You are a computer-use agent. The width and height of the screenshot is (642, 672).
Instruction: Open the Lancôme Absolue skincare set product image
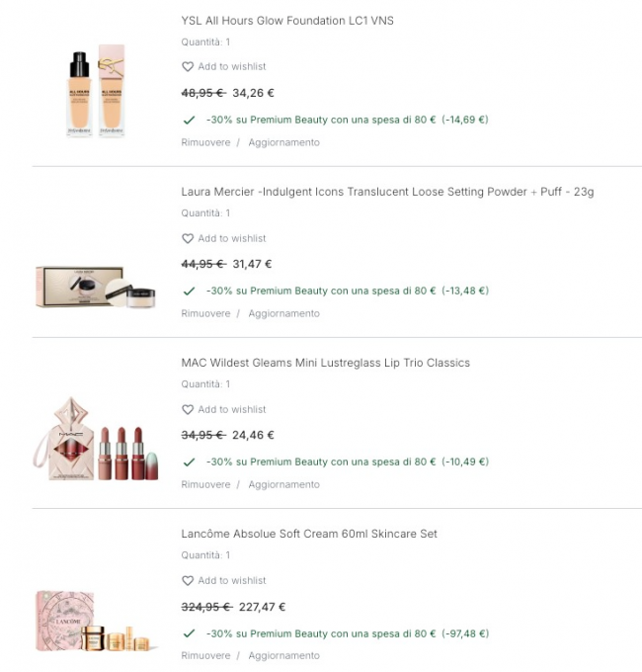coord(97,621)
